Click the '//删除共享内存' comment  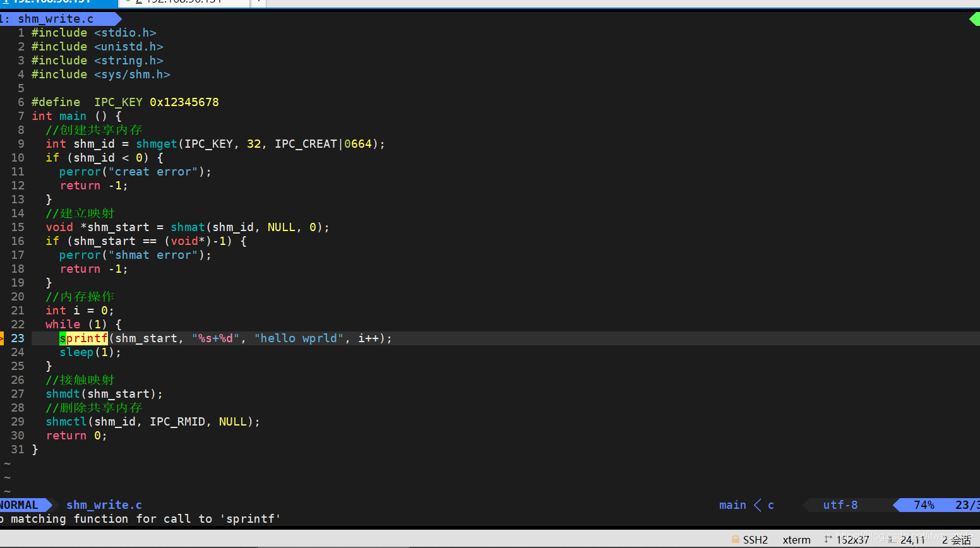click(94, 408)
